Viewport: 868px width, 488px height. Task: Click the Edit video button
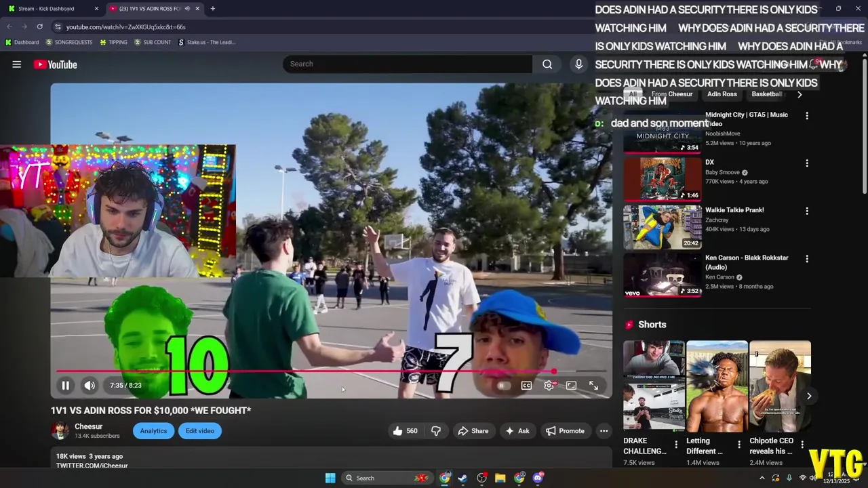click(x=200, y=431)
